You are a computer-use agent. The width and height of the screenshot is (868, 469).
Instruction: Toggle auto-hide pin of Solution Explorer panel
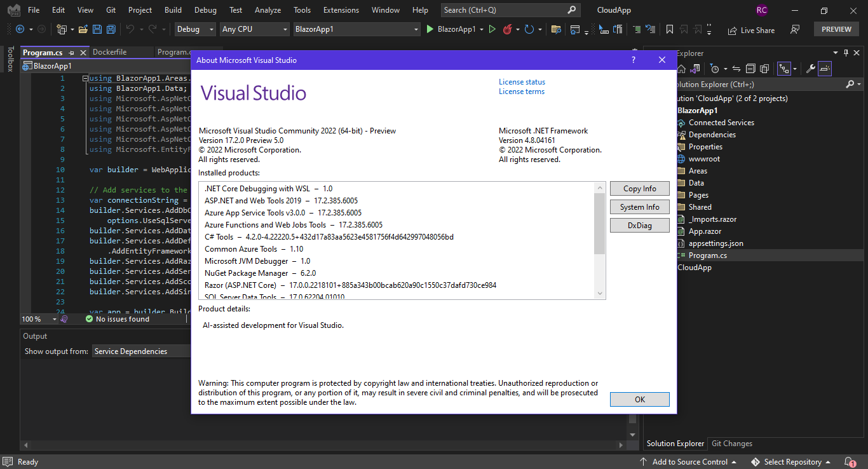click(x=846, y=53)
